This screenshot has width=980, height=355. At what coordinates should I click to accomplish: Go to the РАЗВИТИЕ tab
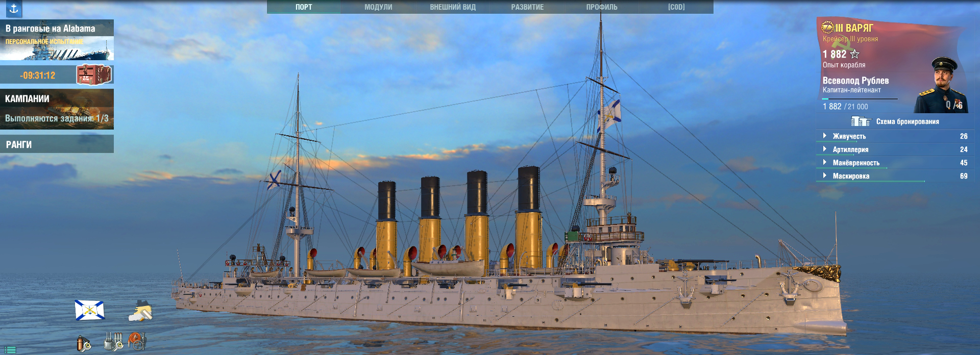click(527, 7)
